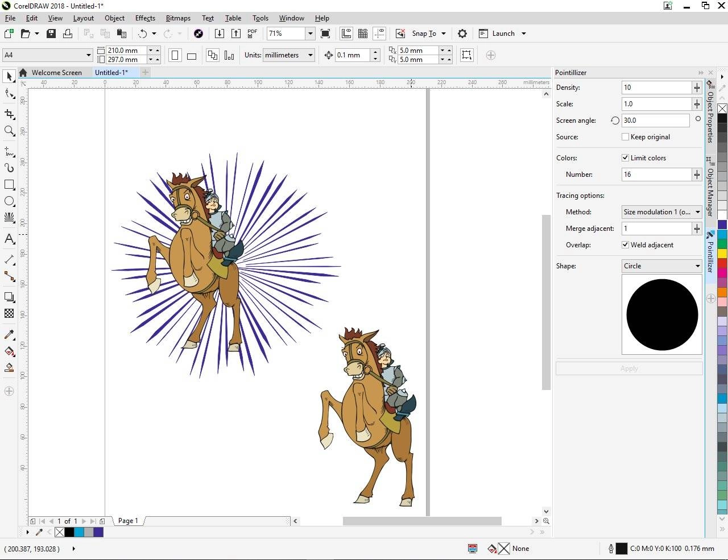Increase Number of colors plus button
728x560 pixels.
pos(697,175)
